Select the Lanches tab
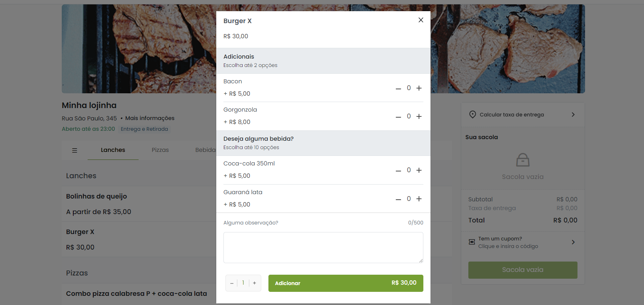The width and height of the screenshot is (644, 305). [x=113, y=150]
